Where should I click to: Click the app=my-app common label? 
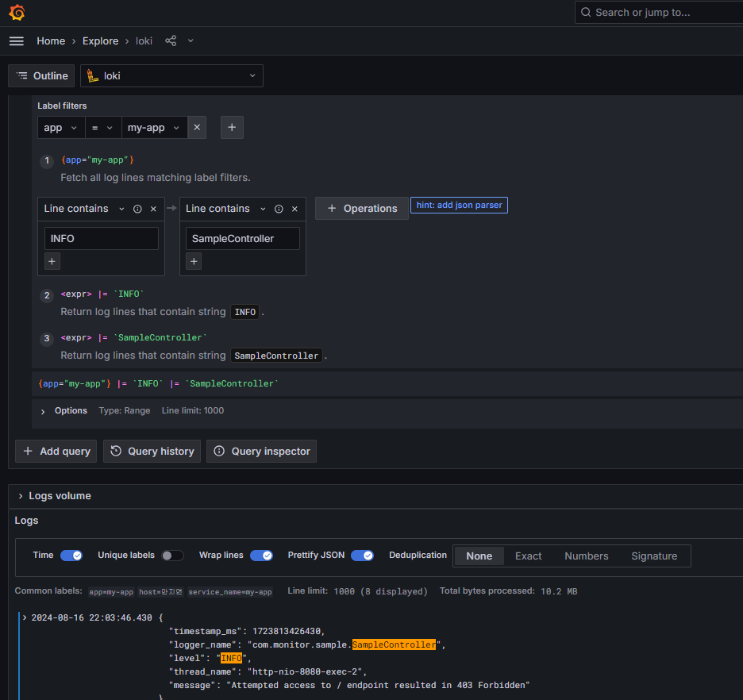[111, 592]
